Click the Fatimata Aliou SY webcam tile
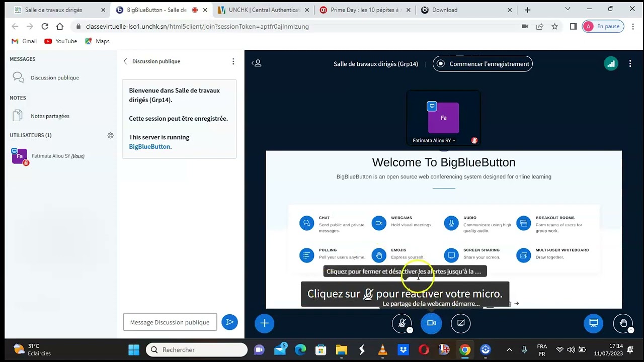This screenshot has height=362, width=644. 443,118
